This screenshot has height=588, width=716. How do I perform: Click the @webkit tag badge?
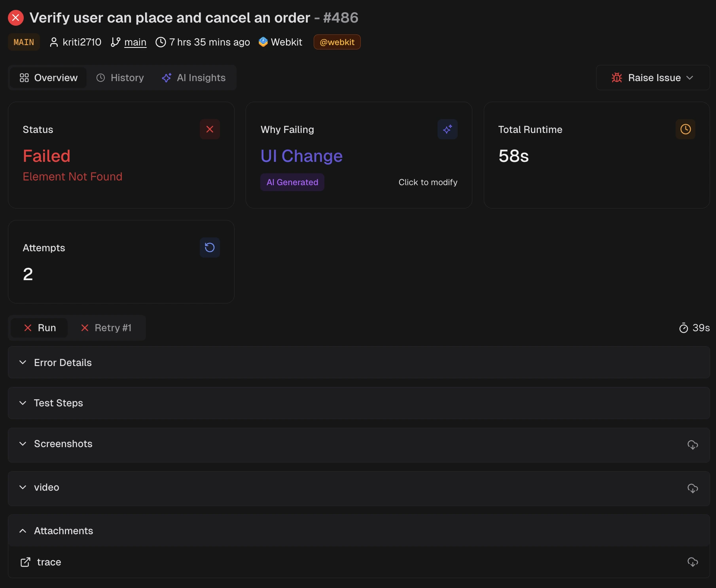click(337, 42)
